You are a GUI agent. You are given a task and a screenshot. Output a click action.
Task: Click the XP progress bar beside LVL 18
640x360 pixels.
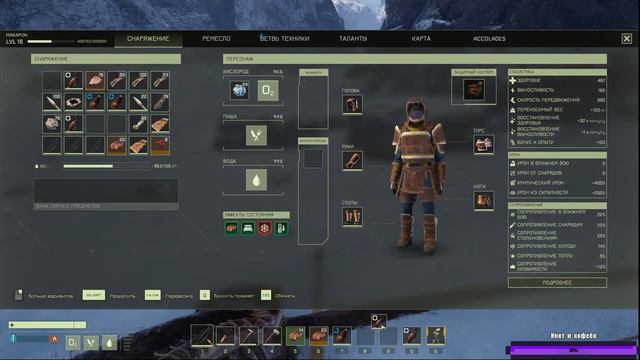point(51,42)
